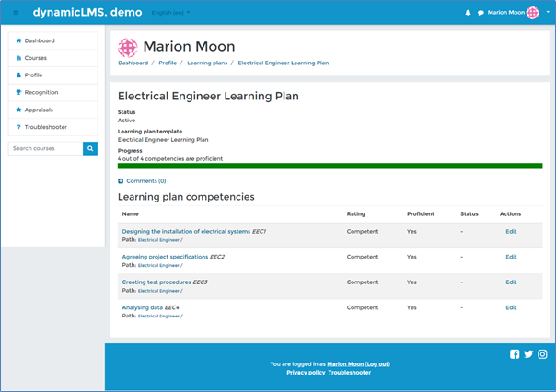Image resolution: width=556 pixels, height=392 pixels.
Task: Open the Instagram icon in the footer
Action: (542, 354)
